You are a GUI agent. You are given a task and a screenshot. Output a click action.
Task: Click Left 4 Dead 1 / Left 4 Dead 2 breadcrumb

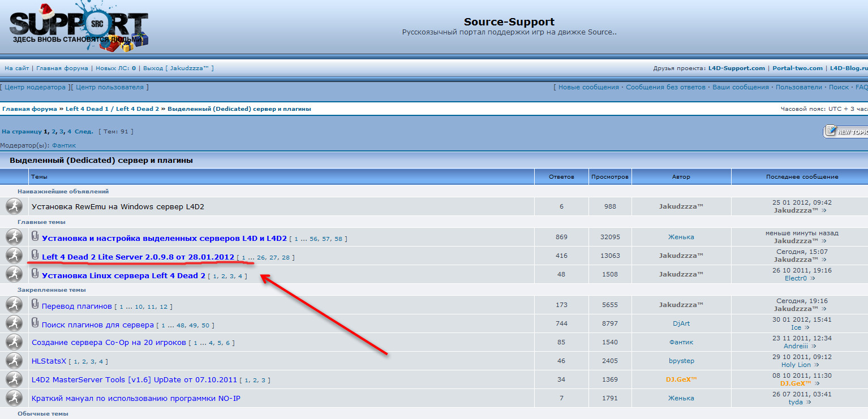coord(112,109)
